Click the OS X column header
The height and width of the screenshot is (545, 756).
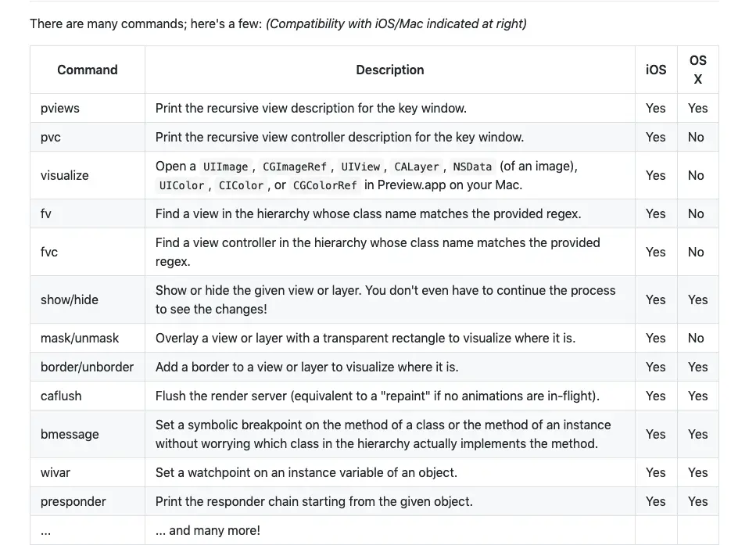(697, 70)
